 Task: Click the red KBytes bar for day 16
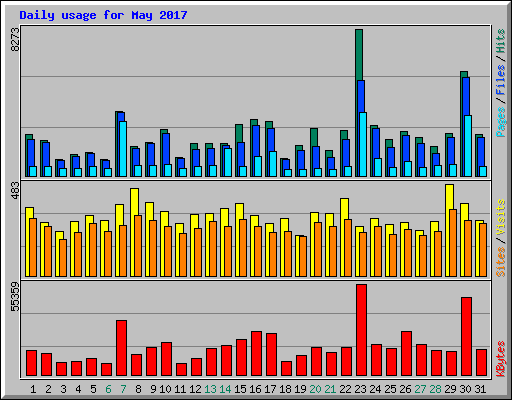(256, 354)
